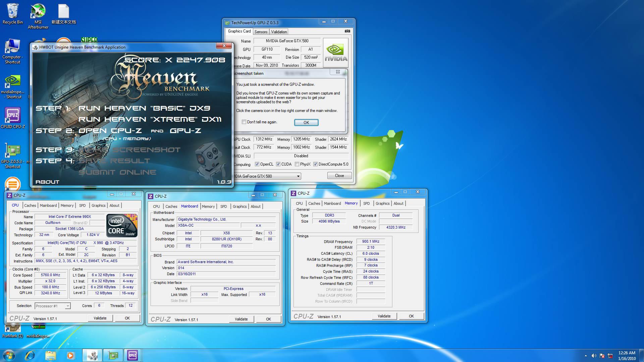This screenshot has width=644, height=362.
Task: Switch to GPU-Z Sensors tab
Action: (261, 32)
